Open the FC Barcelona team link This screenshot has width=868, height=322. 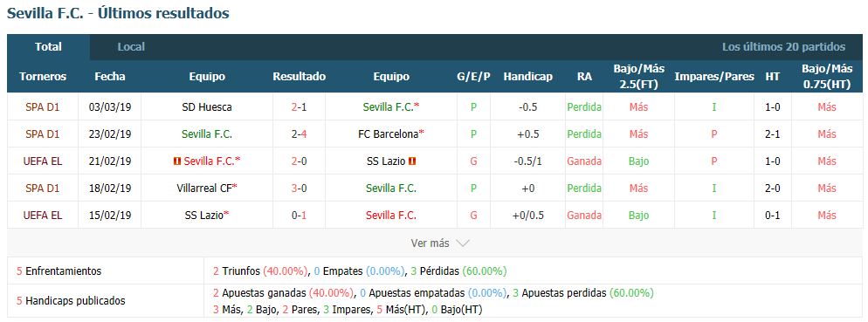tap(391, 134)
